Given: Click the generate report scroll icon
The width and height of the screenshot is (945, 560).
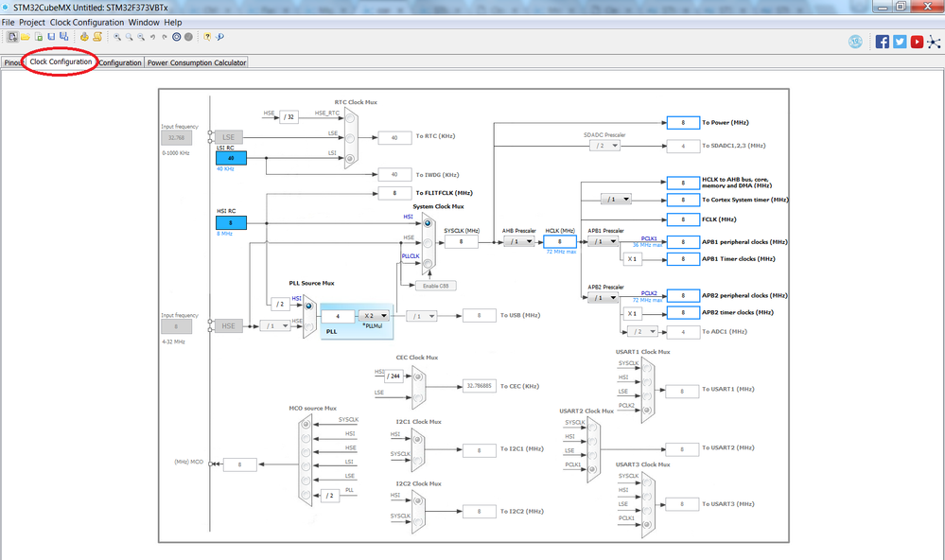Looking at the screenshot, I should [97, 37].
